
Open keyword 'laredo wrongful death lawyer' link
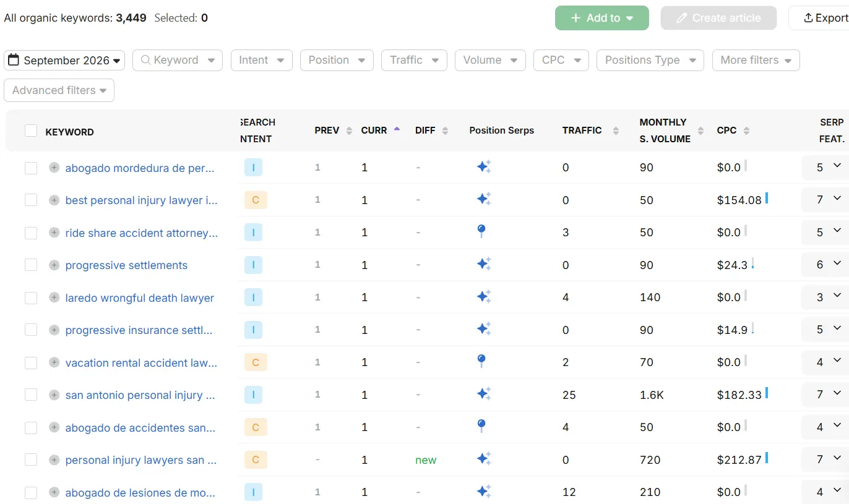pyautogui.click(x=140, y=298)
